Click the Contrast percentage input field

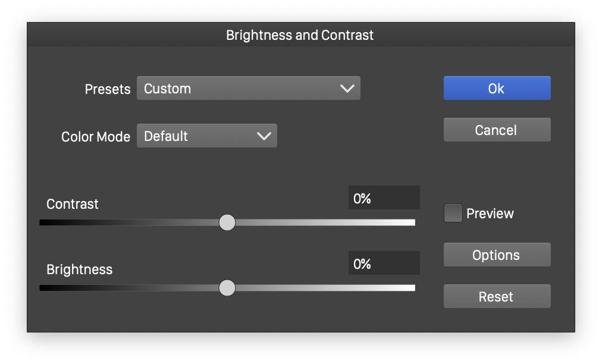pos(384,198)
